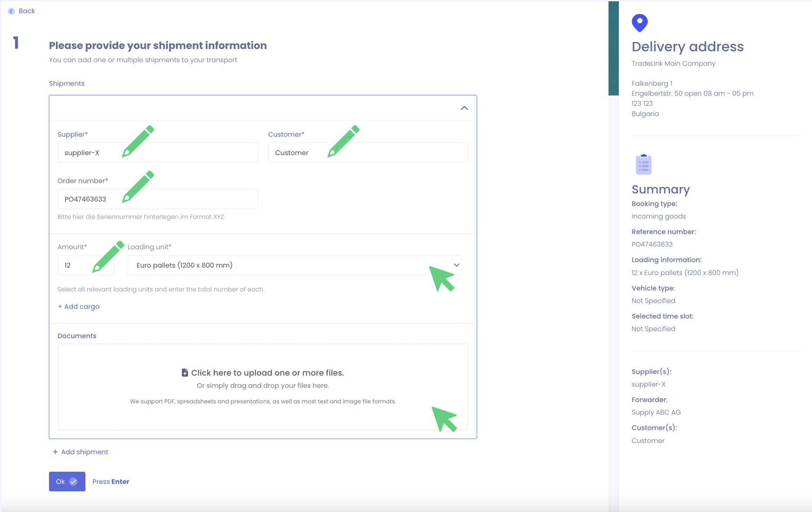
Task: Click into the Customer text field
Action: pos(398,153)
